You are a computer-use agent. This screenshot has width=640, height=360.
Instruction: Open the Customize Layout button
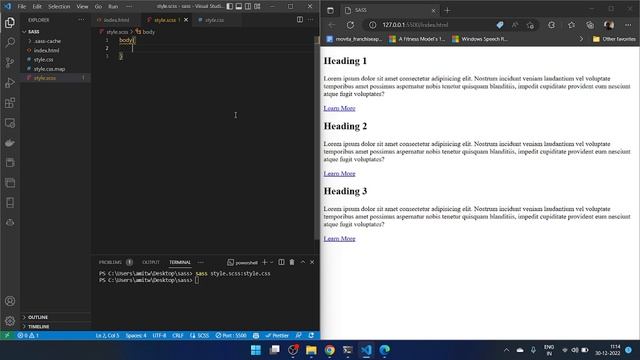[x=258, y=7]
